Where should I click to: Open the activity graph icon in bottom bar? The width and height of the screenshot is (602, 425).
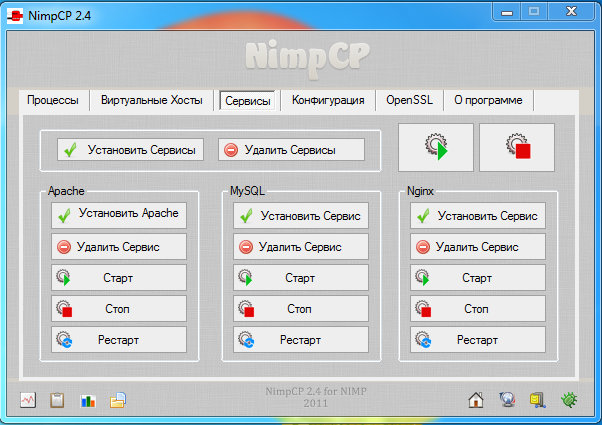pos(28,400)
